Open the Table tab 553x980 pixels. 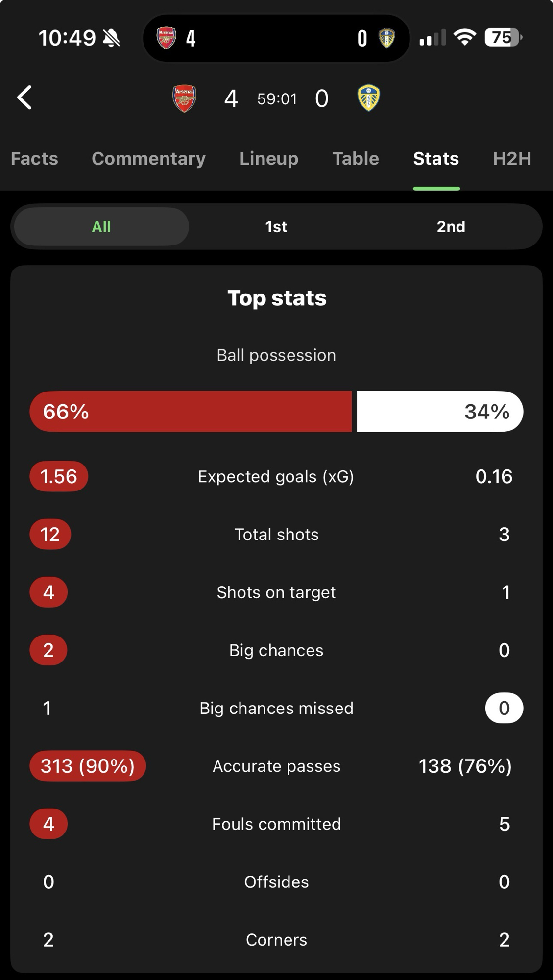click(356, 159)
